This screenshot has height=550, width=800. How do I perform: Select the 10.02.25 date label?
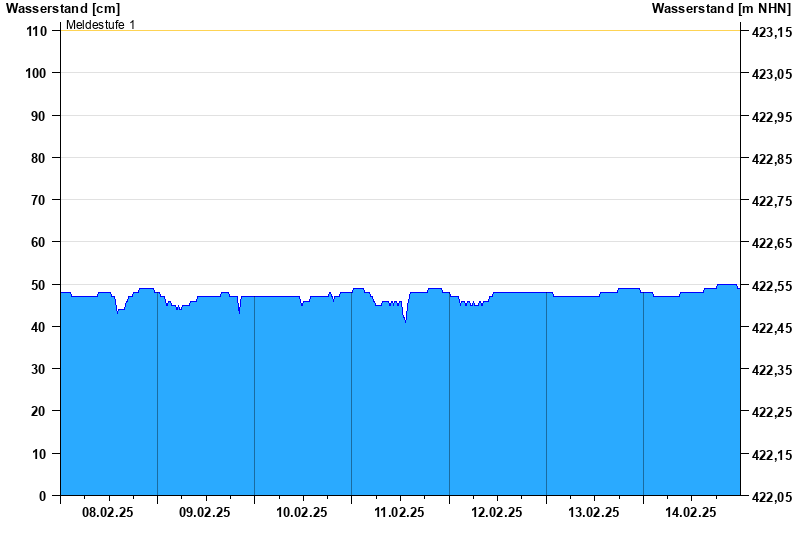302,513
